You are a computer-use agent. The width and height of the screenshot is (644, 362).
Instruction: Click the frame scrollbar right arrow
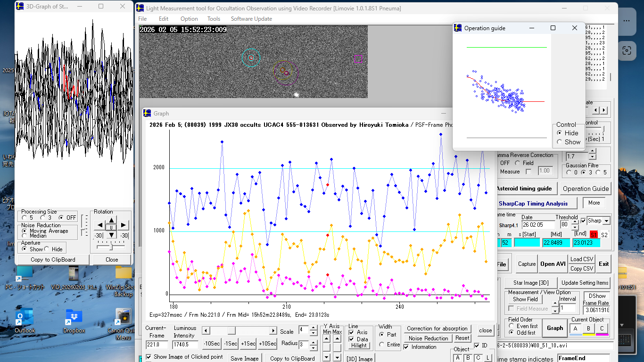point(273,330)
